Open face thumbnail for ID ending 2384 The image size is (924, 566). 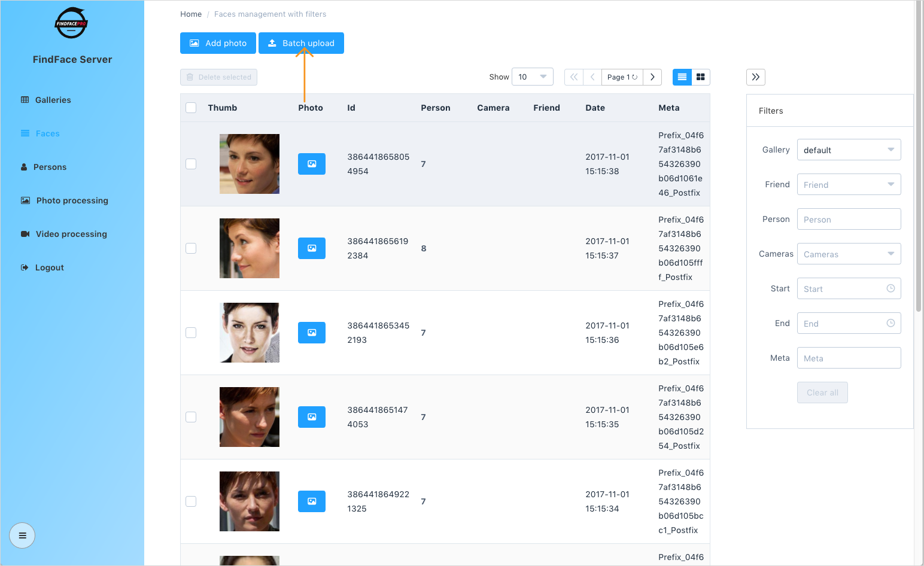click(x=250, y=248)
